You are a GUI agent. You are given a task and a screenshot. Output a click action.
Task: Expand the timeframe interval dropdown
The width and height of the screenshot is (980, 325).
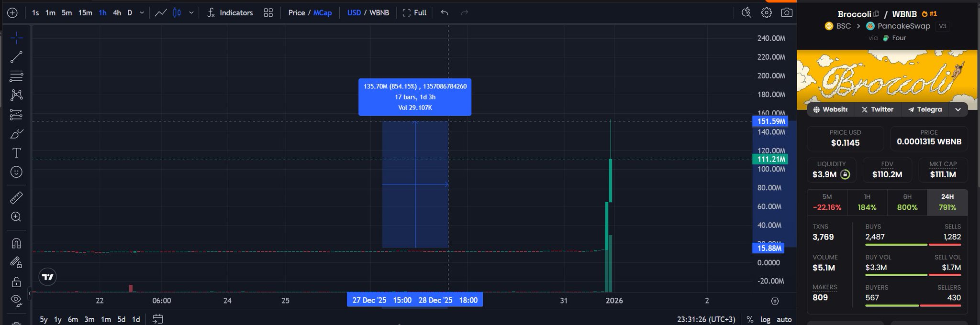click(142, 13)
